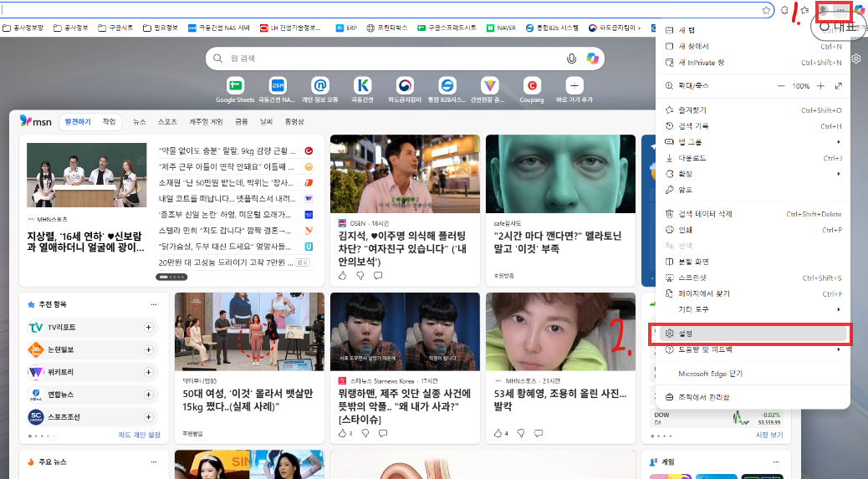Expand the 확장 submenu

753,174
